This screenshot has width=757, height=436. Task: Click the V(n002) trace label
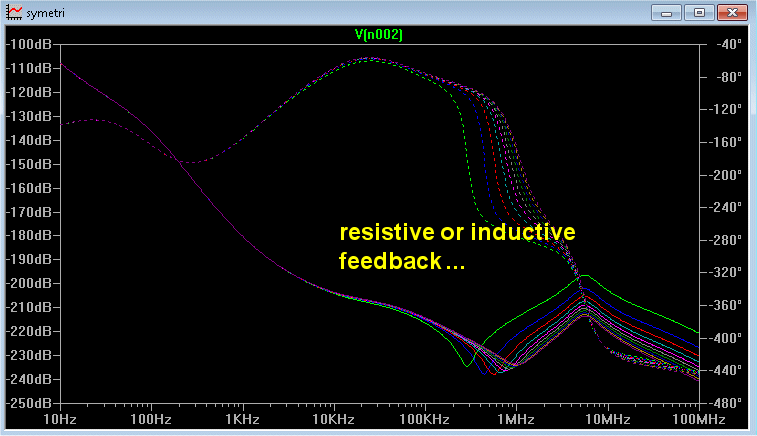pos(379,34)
